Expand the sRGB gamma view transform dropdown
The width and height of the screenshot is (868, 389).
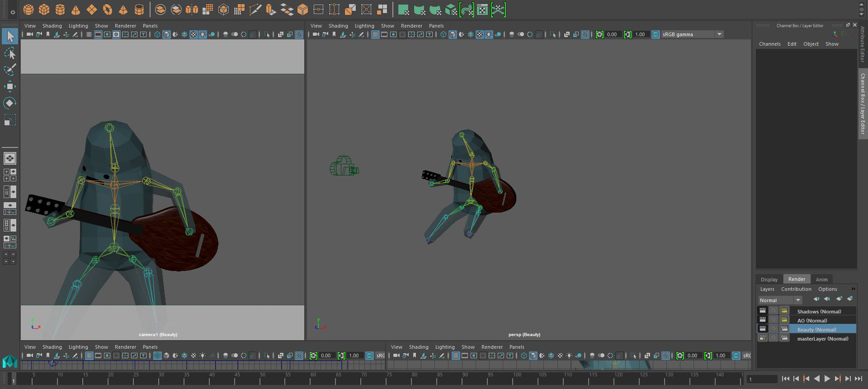pos(719,34)
